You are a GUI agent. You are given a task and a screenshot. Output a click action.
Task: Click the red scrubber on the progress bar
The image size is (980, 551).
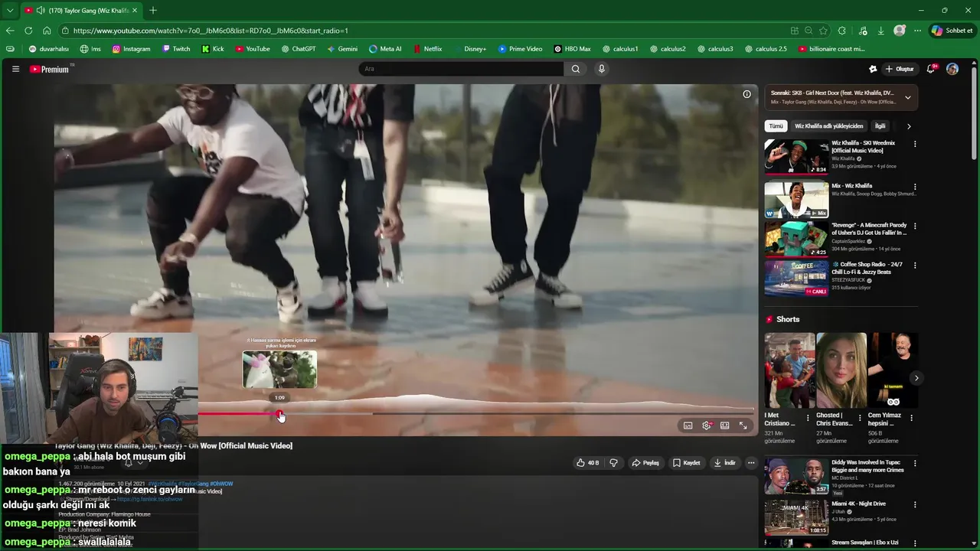click(x=280, y=414)
